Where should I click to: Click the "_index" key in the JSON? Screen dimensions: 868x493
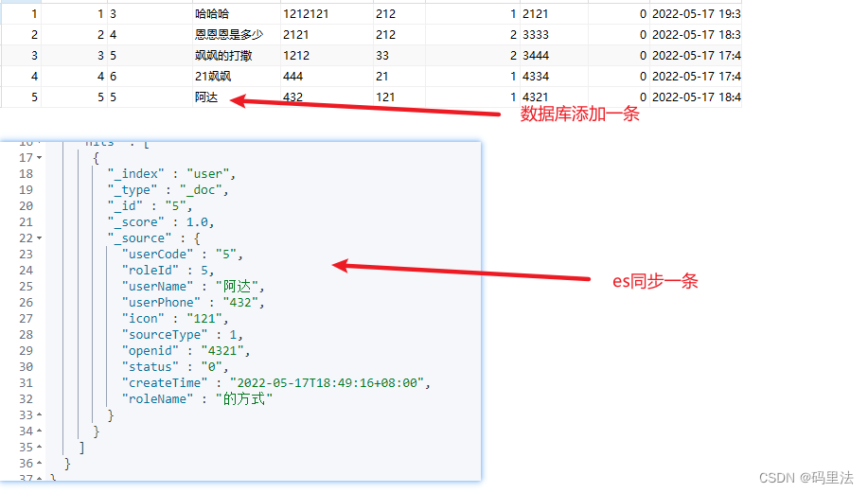coord(136,174)
